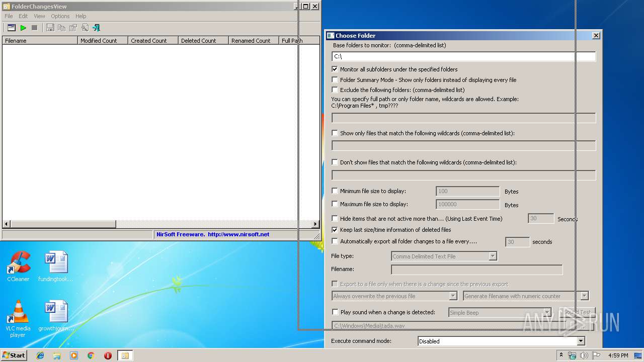
Task: Check Hide items not active option
Action: tap(335, 218)
